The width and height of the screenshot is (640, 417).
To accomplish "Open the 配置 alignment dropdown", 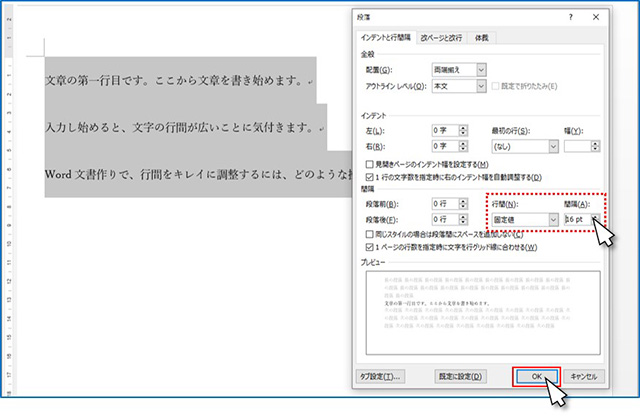I will 481,68.
